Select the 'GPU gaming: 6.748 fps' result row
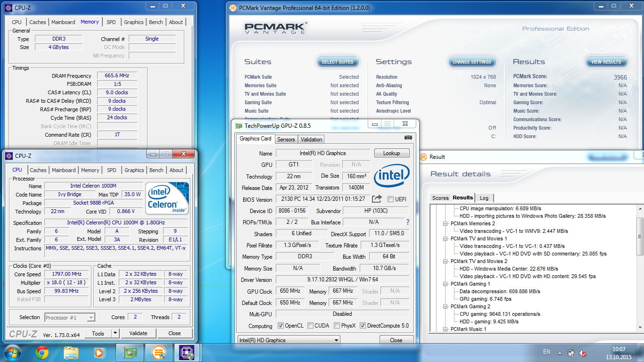644x362 pixels. click(485, 299)
